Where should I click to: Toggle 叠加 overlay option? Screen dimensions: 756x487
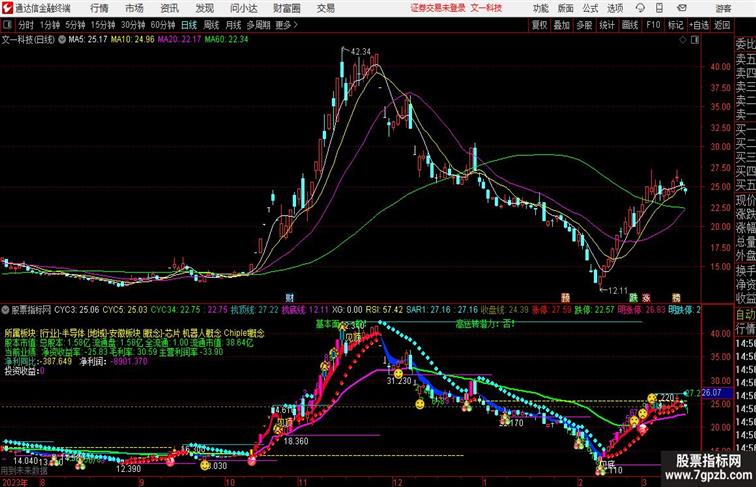[x=562, y=25]
